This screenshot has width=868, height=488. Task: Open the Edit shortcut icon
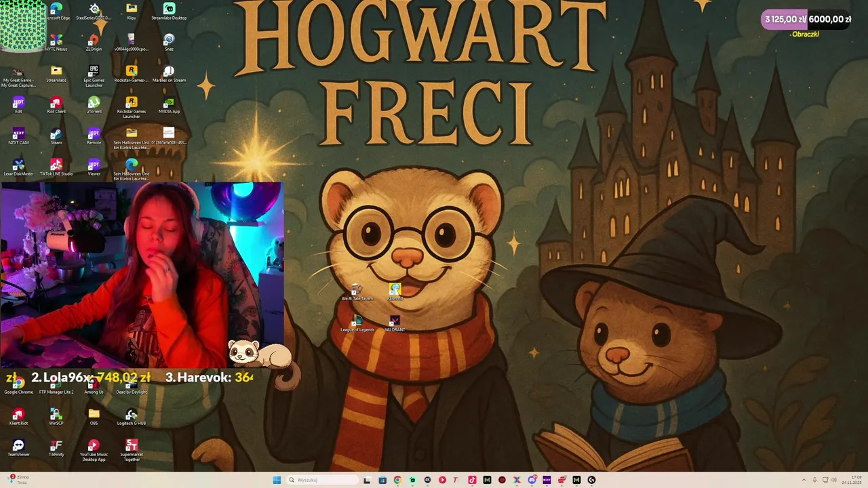18,105
